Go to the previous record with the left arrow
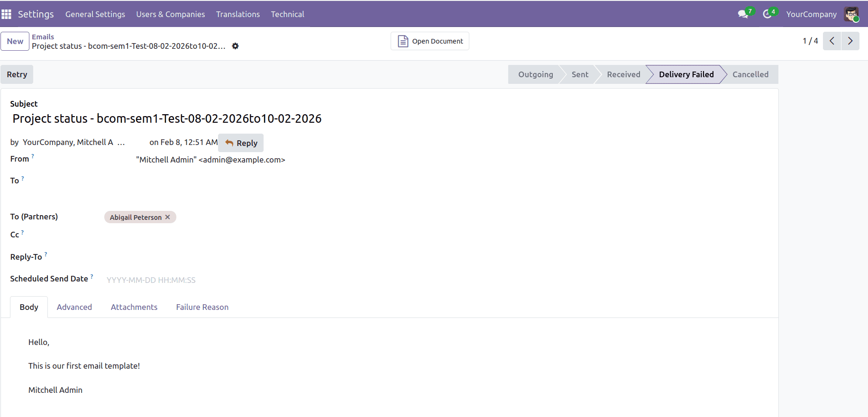This screenshot has width=868, height=417. coord(832,41)
